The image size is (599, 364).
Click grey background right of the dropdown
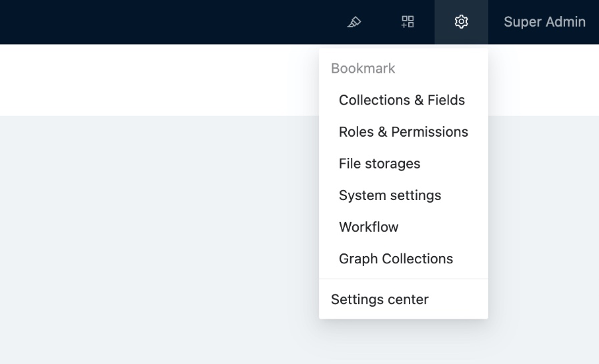pyautogui.click(x=544, y=233)
